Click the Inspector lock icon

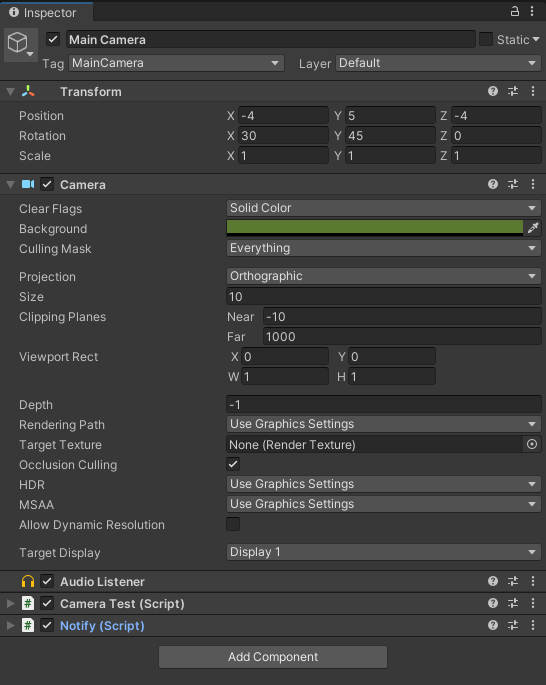click(515, 11)
